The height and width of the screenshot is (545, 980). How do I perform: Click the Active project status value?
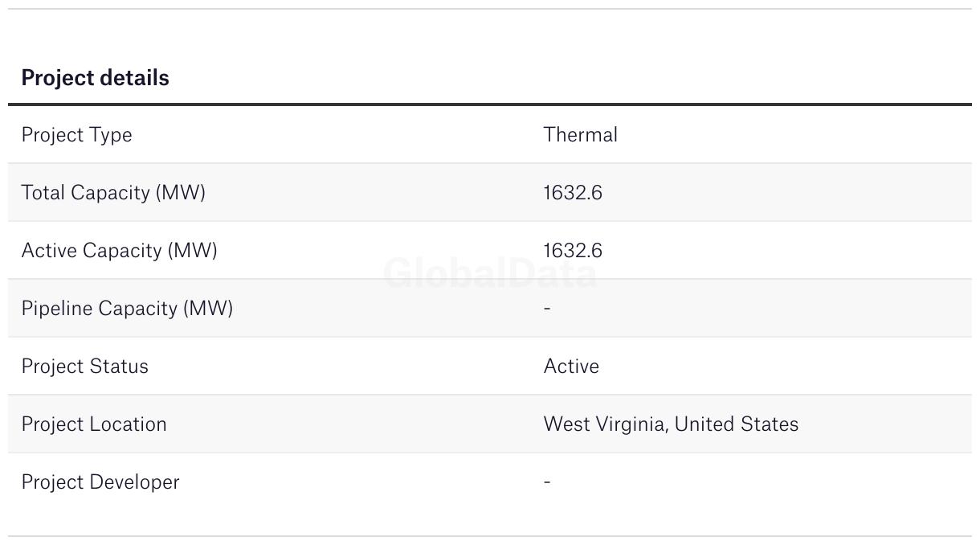[571, 367]
